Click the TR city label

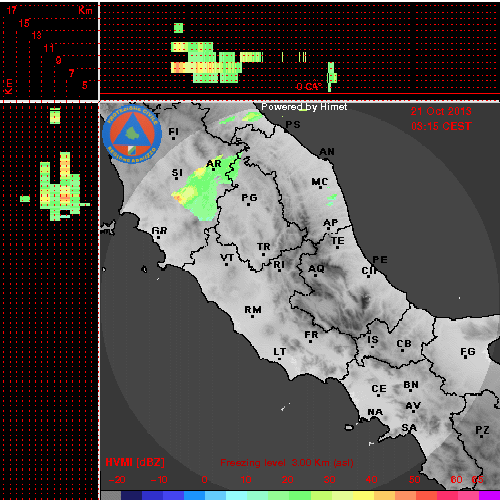pyautogui.click(x=264, y=247)
